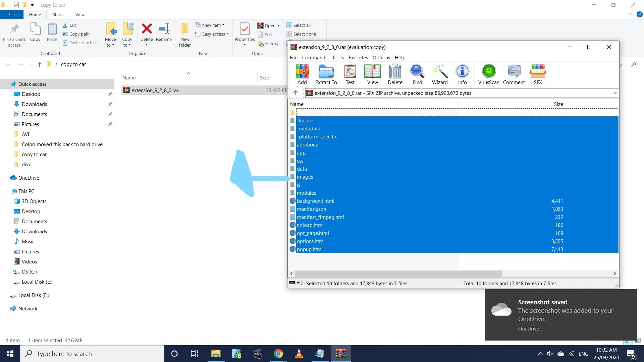Screen dimensions: 644x362
Task: Run the Test archive tool
Action: click(x=350, y=74)
